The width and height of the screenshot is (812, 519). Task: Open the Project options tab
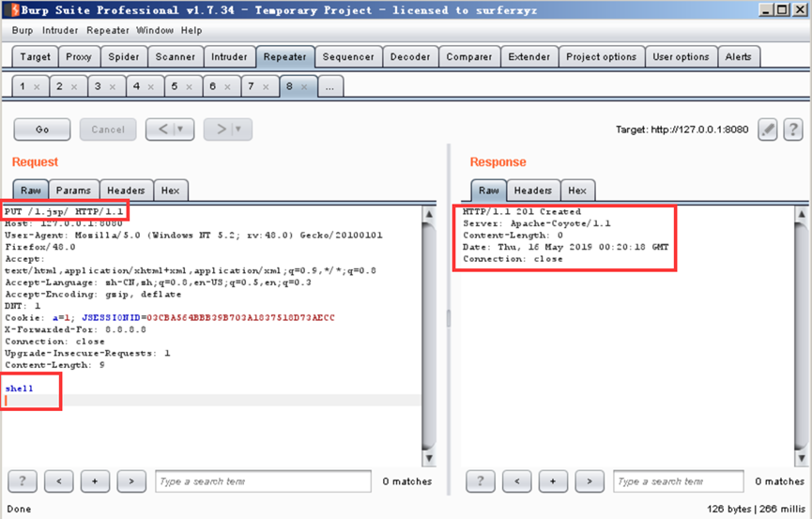pos(601,57)
